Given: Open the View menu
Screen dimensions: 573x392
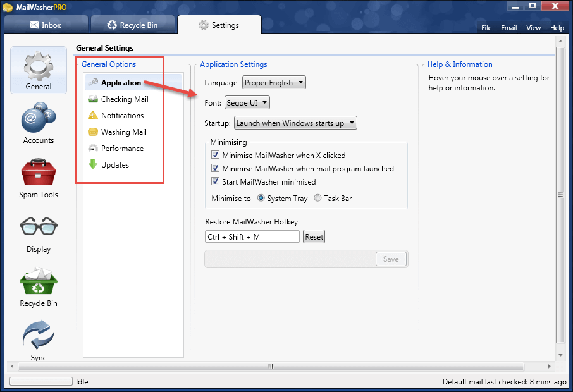Looking at the screenshot, I should (534, 28).
